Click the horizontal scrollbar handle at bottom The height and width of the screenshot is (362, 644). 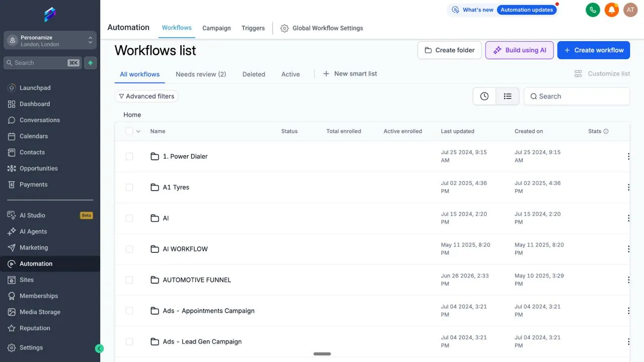[x=322, y=354]
